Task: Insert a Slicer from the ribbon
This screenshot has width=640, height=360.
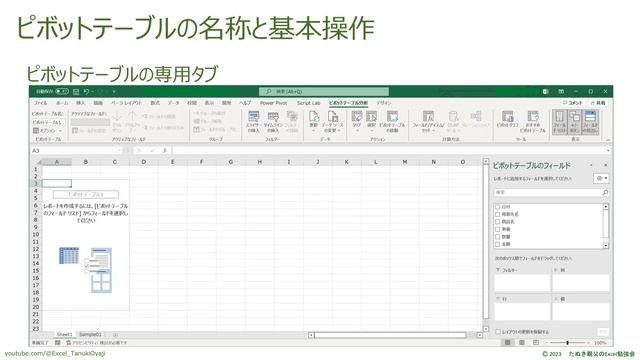Action: (253, 122)
